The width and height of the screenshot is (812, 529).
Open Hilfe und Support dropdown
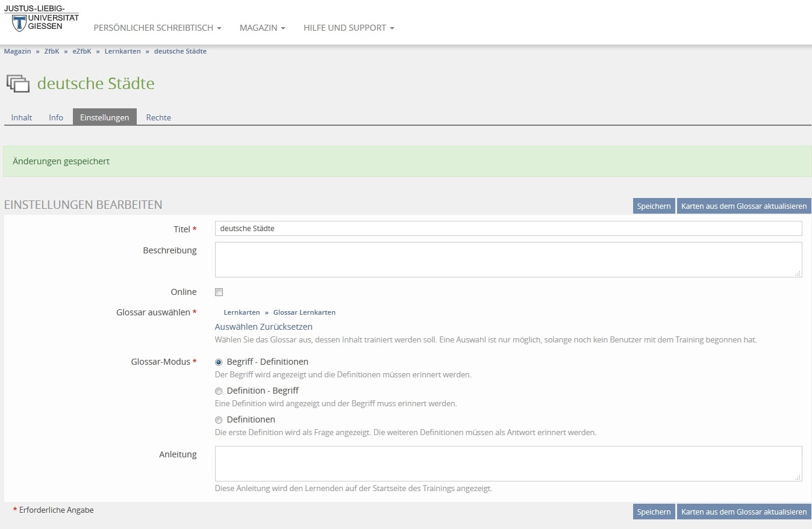point(349,28)
